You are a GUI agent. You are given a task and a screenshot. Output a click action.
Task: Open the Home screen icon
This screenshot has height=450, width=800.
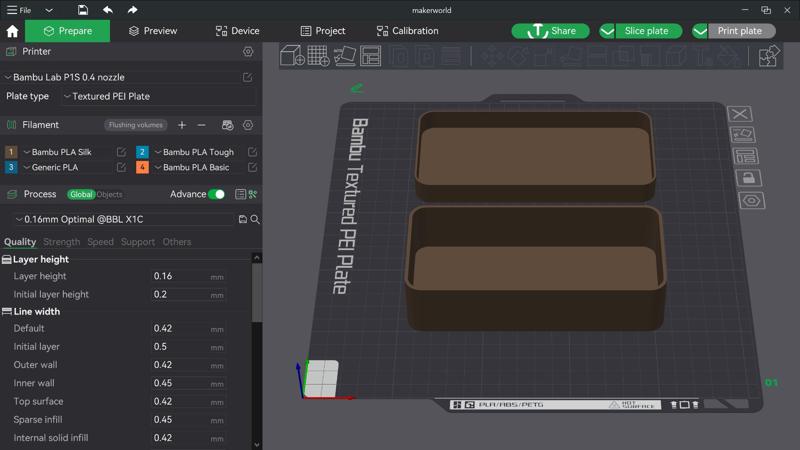[12, 31]
